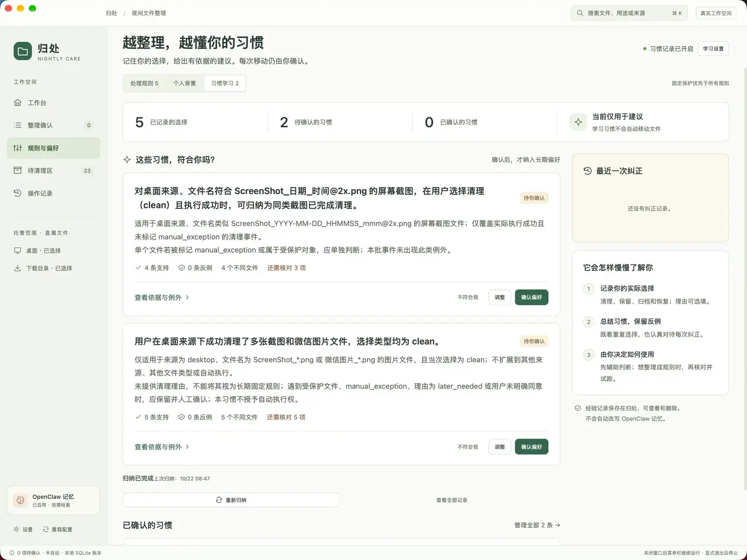747x560 pixels.
Task: Click the vertical scrollbar at right edge
Action: point(745,279)
